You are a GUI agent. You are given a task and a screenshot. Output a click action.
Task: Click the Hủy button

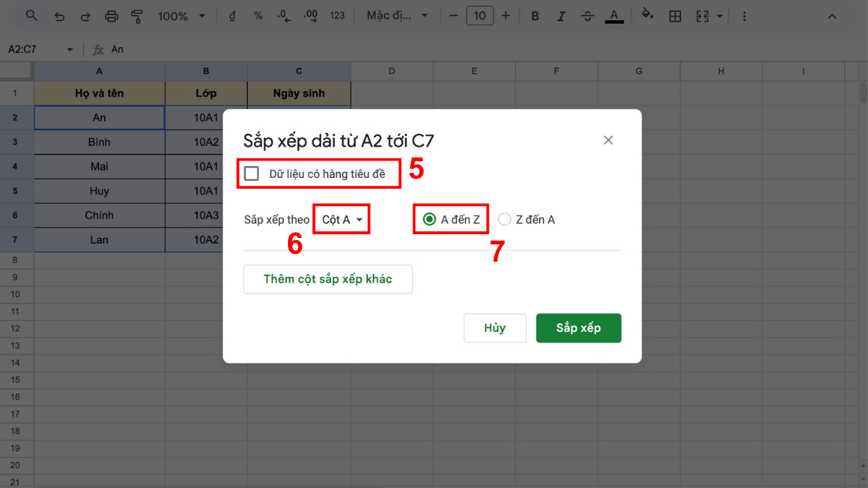(495, 328)
